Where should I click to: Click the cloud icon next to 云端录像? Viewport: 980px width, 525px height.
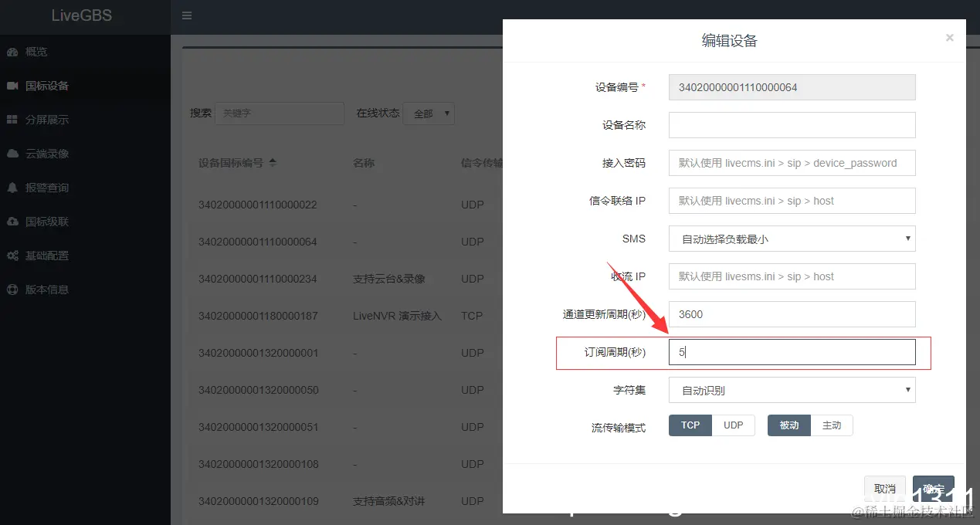click(12, 154)
